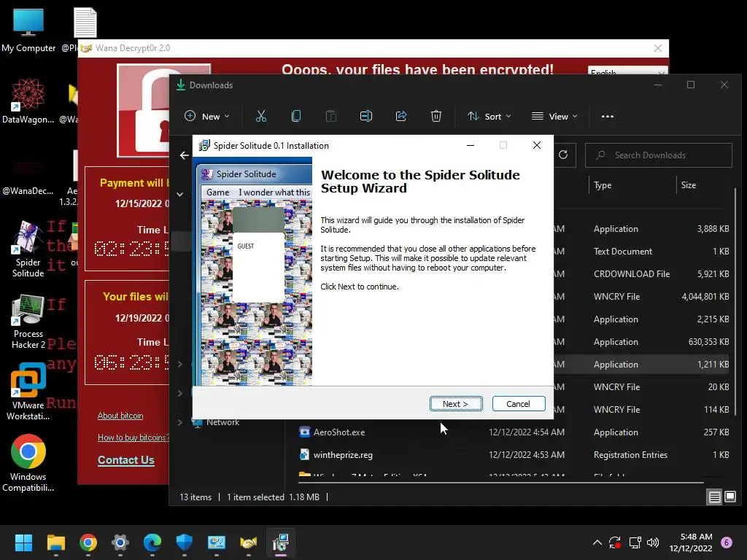The image size is (747, 560).
Task: Click the Text Document type cell
Action: [623, 252]
